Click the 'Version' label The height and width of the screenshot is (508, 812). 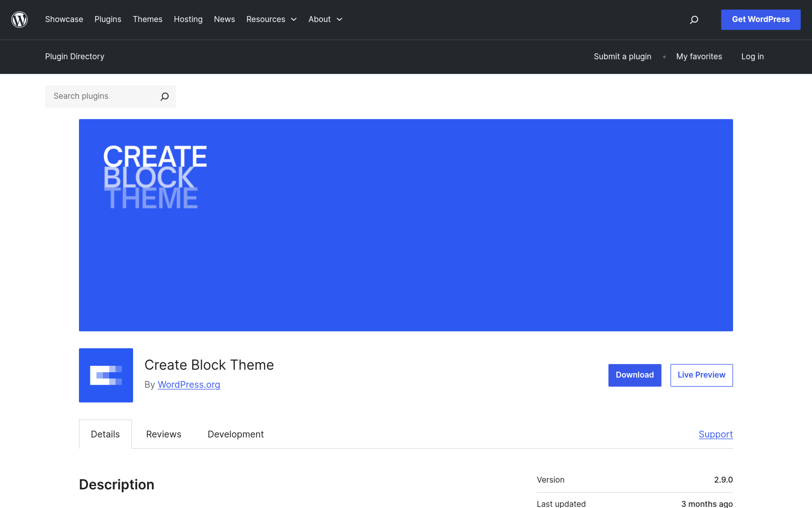pos(551,480)
